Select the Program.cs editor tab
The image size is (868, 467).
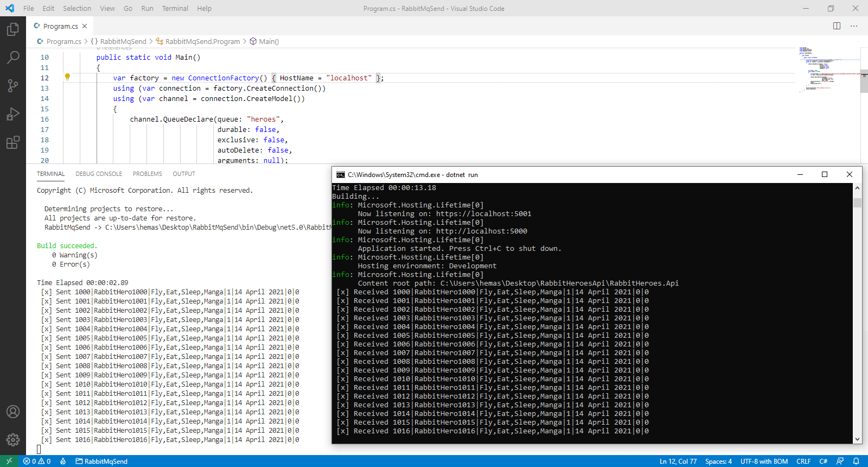pyautogui.click(x=60, y=26)
